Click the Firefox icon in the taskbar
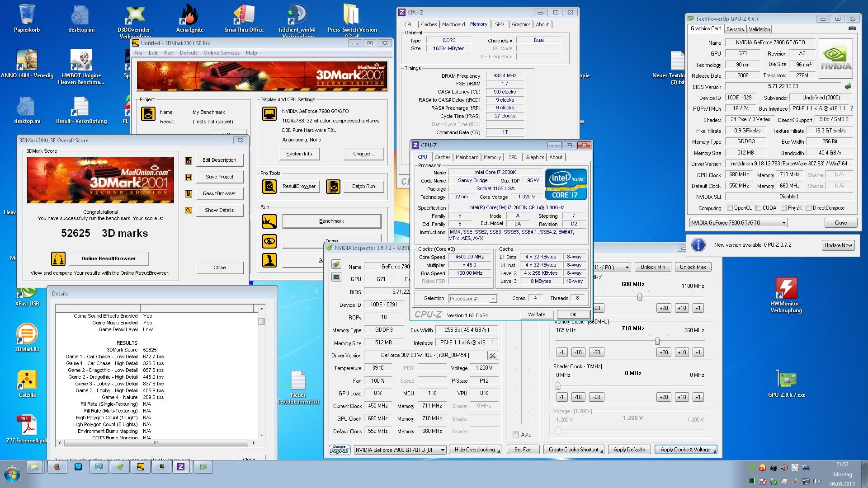Viewport: 868px width, 488px height. [57, 467]
